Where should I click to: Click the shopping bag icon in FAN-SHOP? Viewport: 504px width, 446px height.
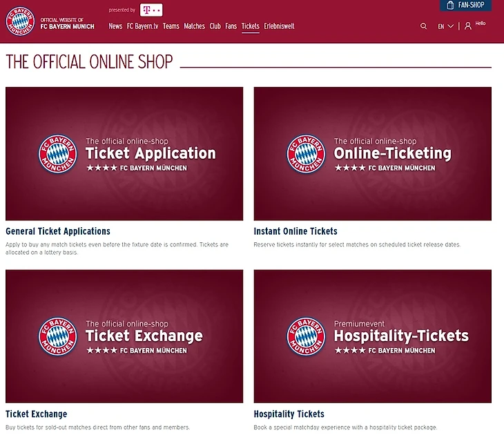tap(450, 5)
